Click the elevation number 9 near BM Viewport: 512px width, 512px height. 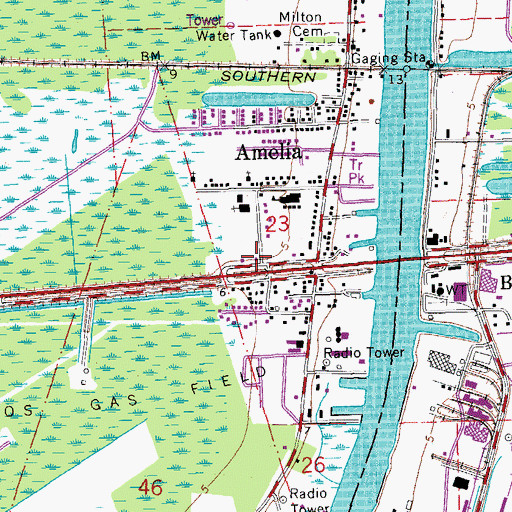tap(173, 74)
